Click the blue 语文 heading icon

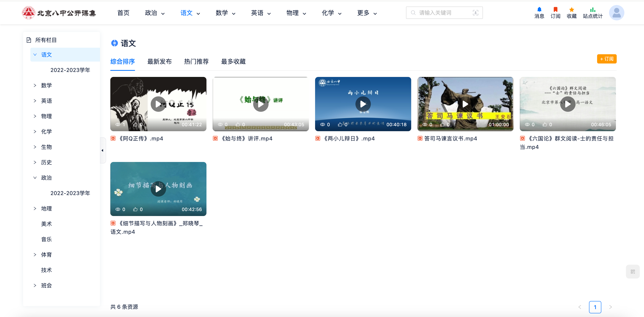tap(115, 43)
